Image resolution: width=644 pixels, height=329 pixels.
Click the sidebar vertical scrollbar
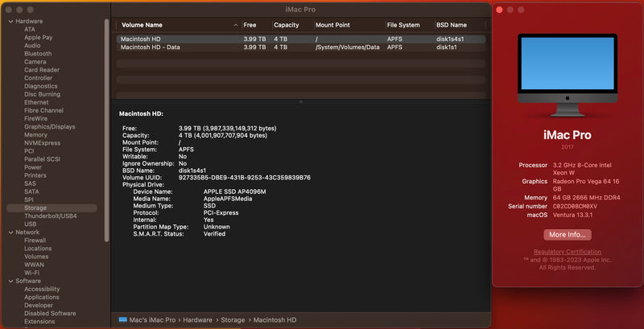coord(107,130)
